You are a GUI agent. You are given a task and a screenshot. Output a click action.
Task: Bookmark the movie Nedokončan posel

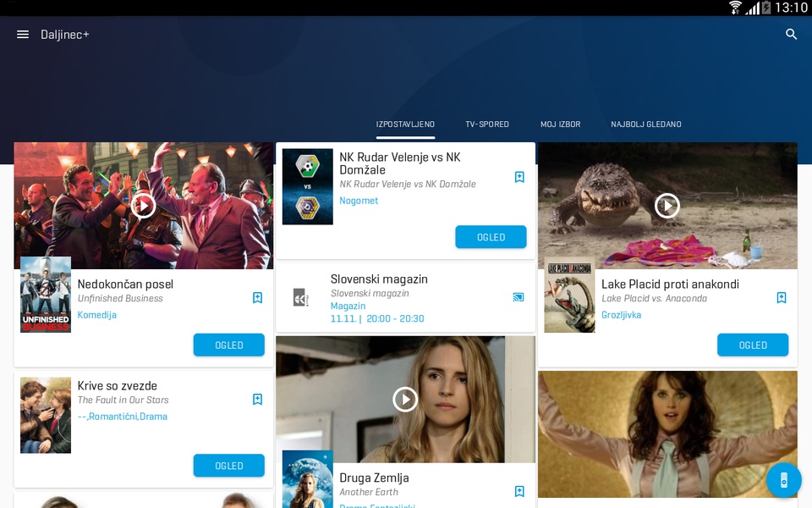tap(257, 297)
